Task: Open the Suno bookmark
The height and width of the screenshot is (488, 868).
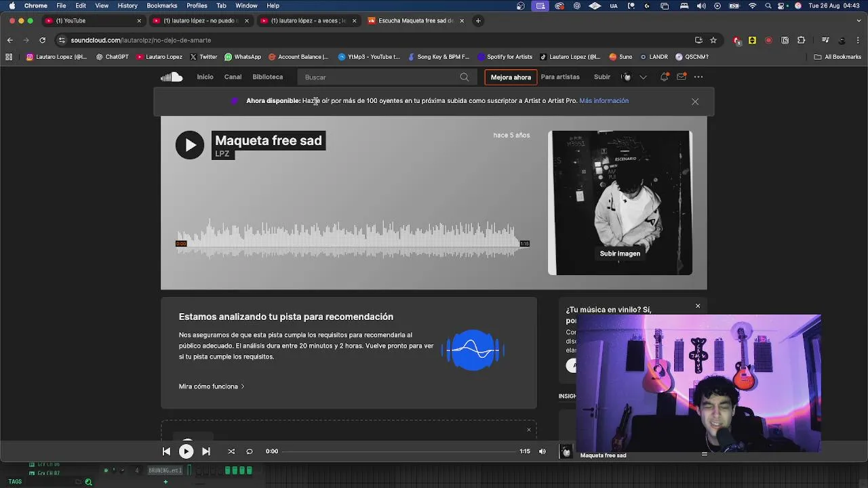Action: click(621, 57)
